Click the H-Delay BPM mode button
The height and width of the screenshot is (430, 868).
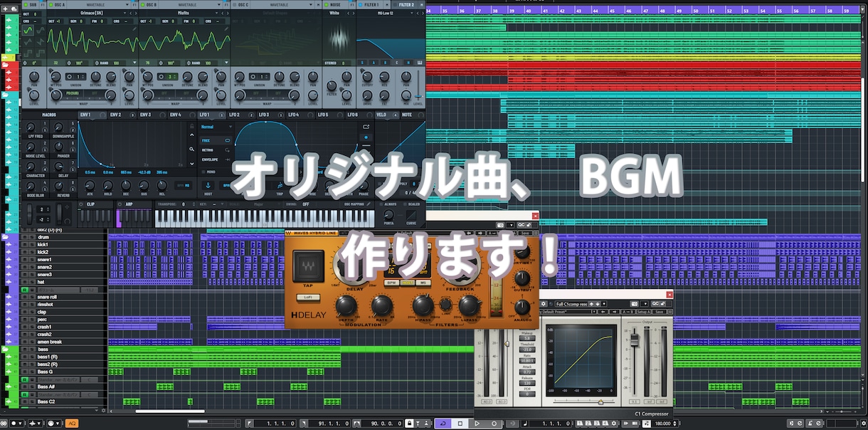tap(391, 283)
